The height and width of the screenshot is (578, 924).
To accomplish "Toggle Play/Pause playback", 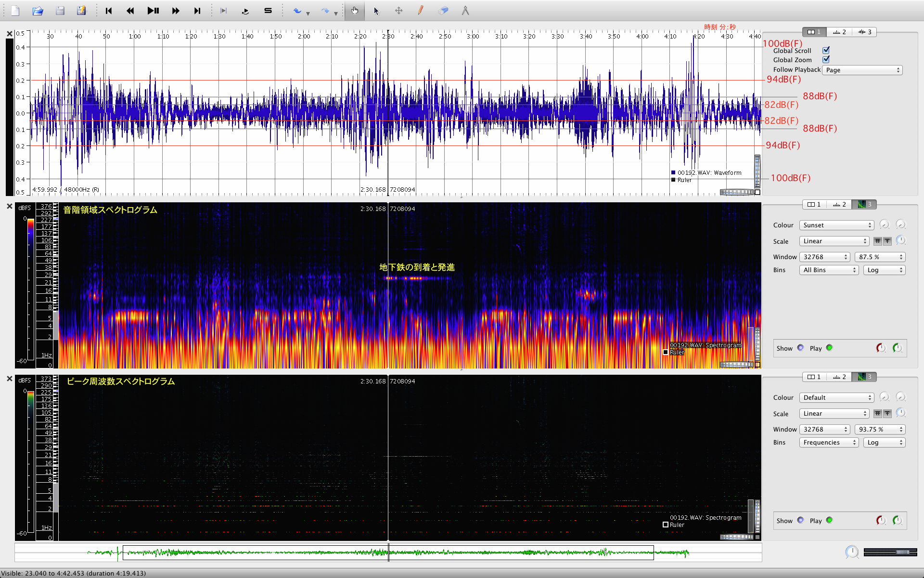I will click(153, 11).
